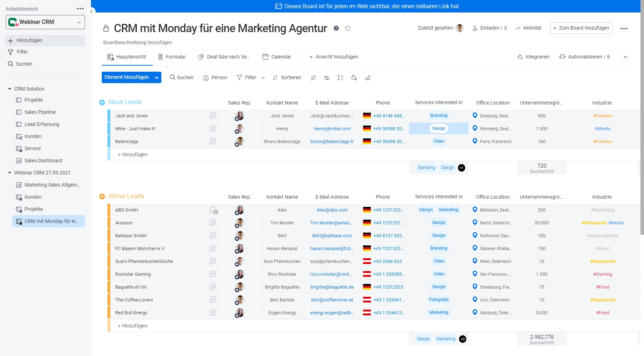
Task: Open Automatisieren / 9 automations
Action: 585,57
